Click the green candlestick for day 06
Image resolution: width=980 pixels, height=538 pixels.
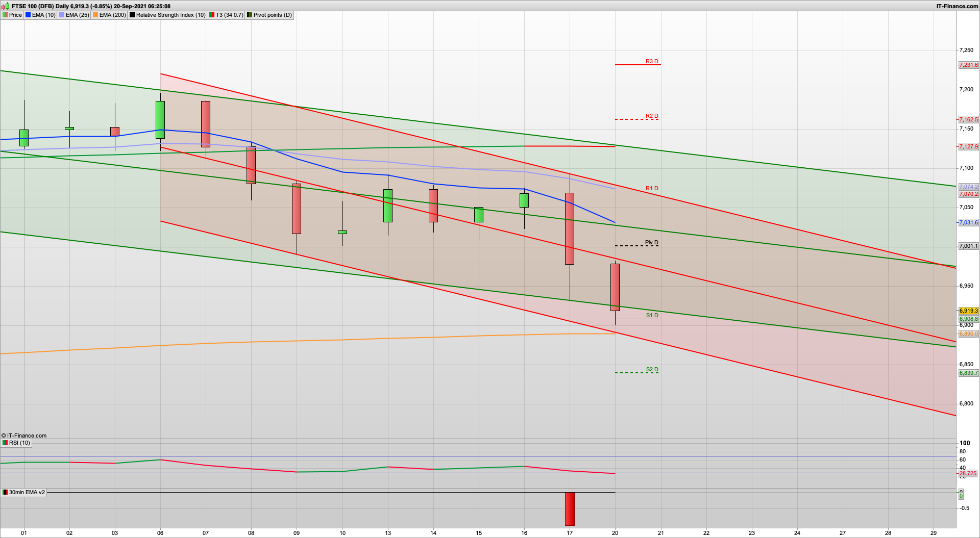[160, 120]
